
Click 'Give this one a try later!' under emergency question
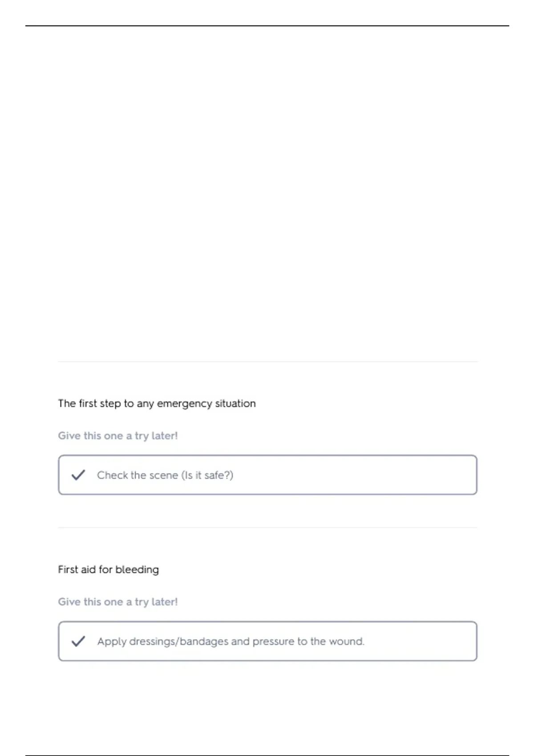[x=118, y=436]
